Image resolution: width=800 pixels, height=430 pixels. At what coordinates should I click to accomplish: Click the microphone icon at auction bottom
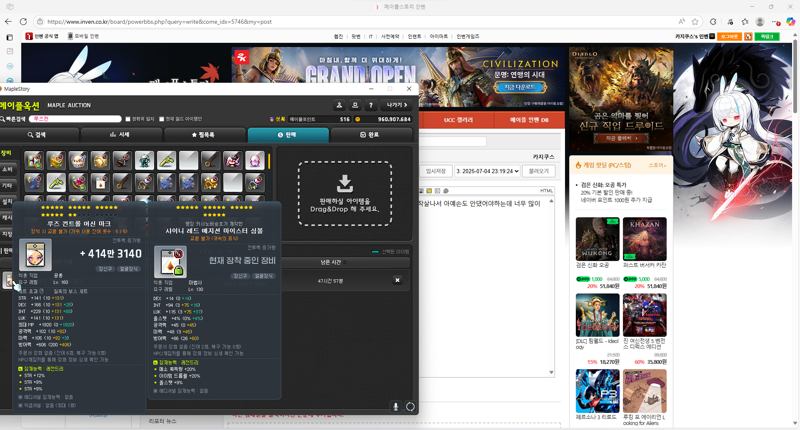coord(395,407)
